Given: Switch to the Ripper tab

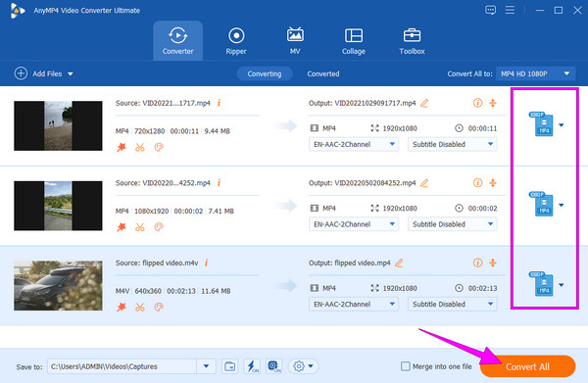Looking at the screenshot, I should click(x=236, y=41).
